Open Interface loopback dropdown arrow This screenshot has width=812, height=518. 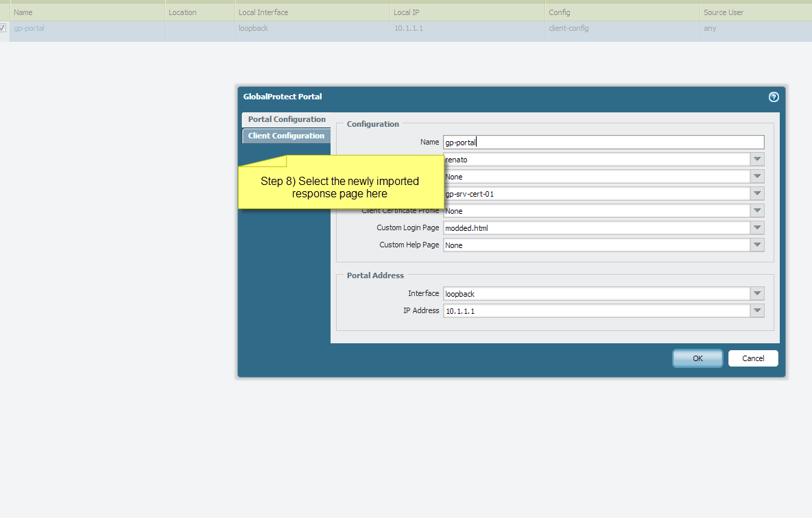point(757,293)
